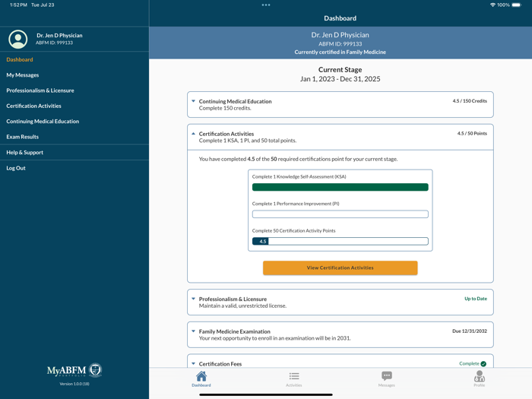Image resolution: width=532 pixels, height=399 pixels.
Task: Tap the 'Current Stage' heading
Action: [x=340, y=70]
